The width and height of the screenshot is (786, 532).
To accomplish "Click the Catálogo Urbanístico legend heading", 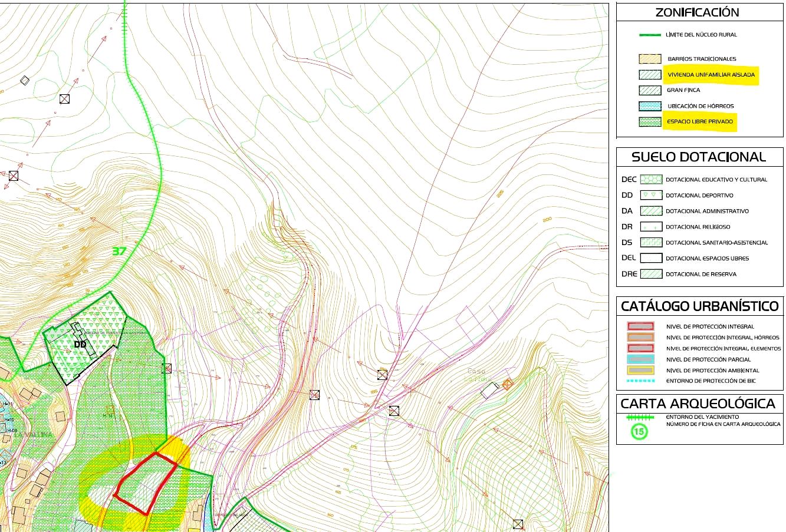I will coord(699,306).
